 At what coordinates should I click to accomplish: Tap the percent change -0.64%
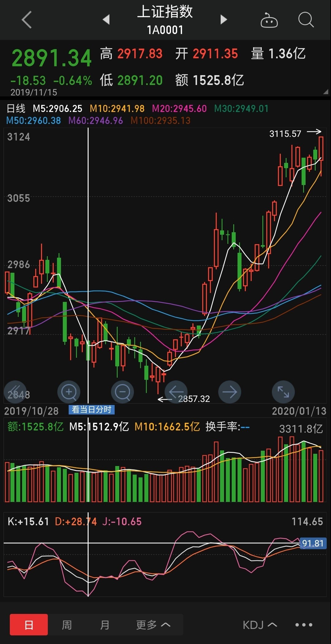(73, 80)
